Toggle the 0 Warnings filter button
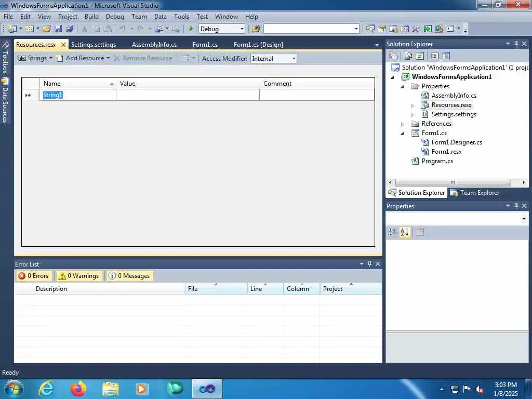This screenshot has height=399, width=532. coord(79,276)
